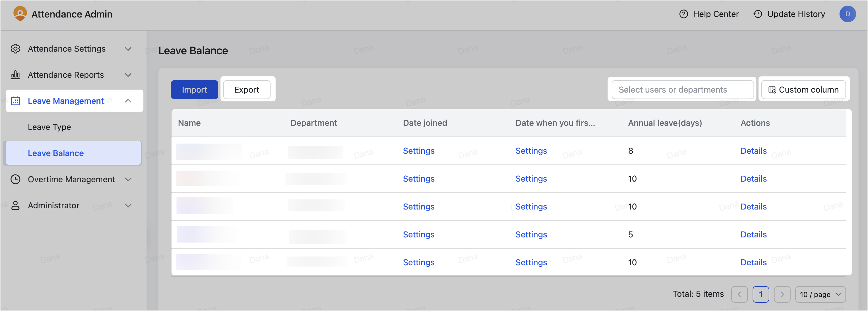Click the Overtime Management clock icon
Viewport: 868px width, 311px height.
[x=15, y=179]
